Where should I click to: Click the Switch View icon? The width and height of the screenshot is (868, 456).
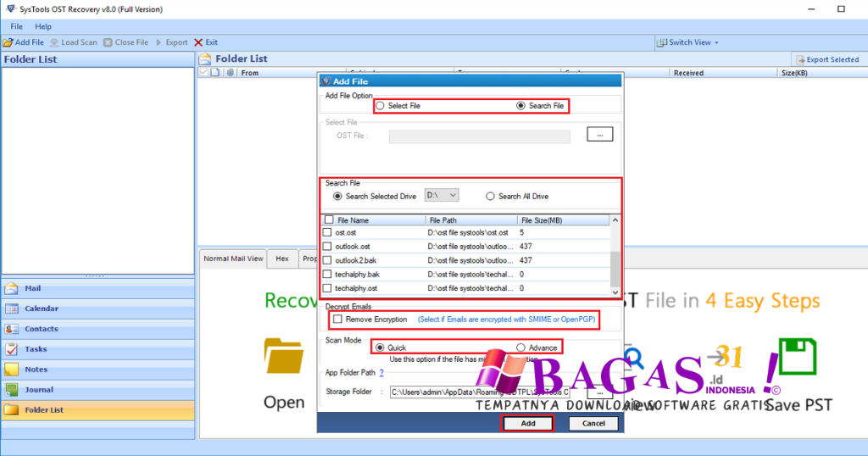(x=661, y=42)
